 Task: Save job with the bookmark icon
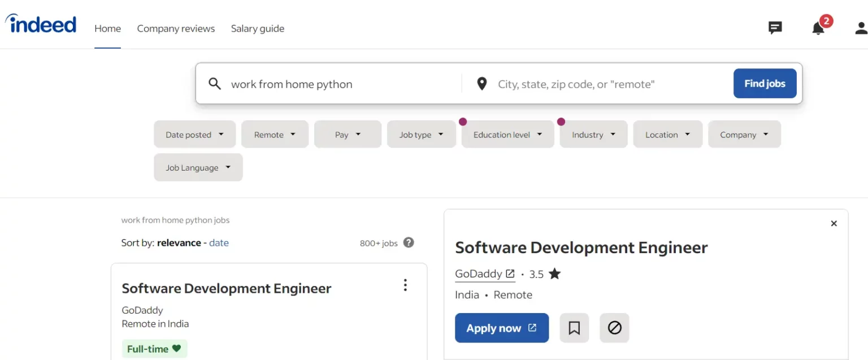(574, 328)
